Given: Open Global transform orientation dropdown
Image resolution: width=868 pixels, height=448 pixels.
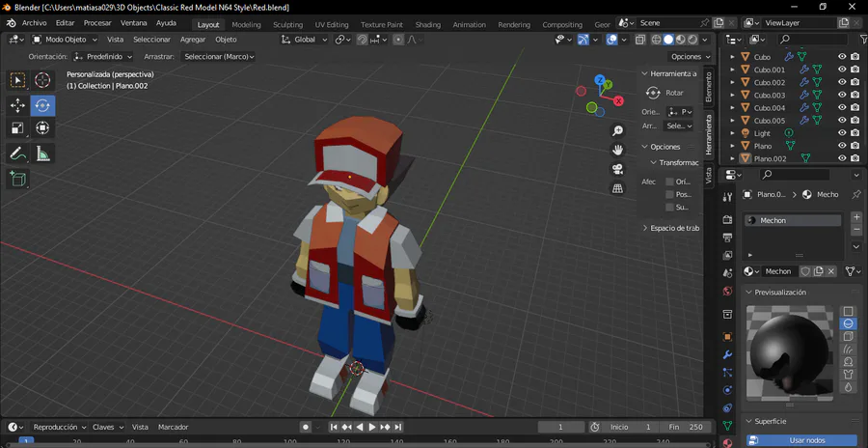Looking at the screenshot, I should (x=304, y=40).
